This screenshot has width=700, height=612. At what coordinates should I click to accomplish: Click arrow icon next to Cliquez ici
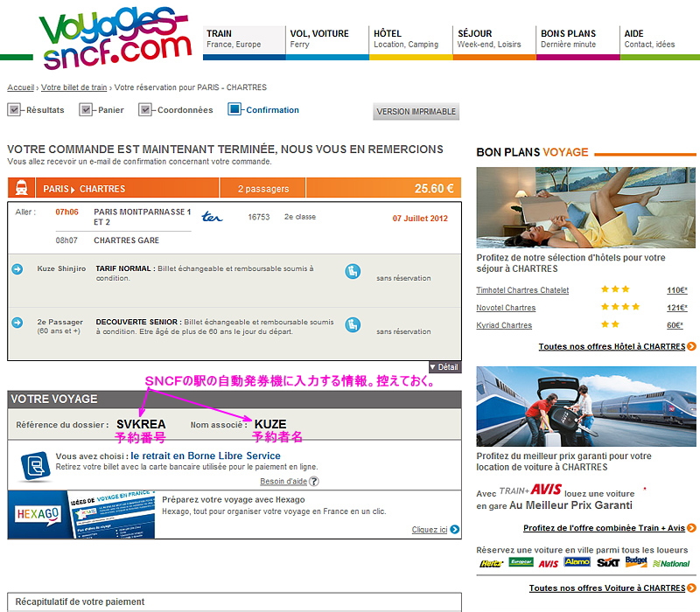coord(455,530)
